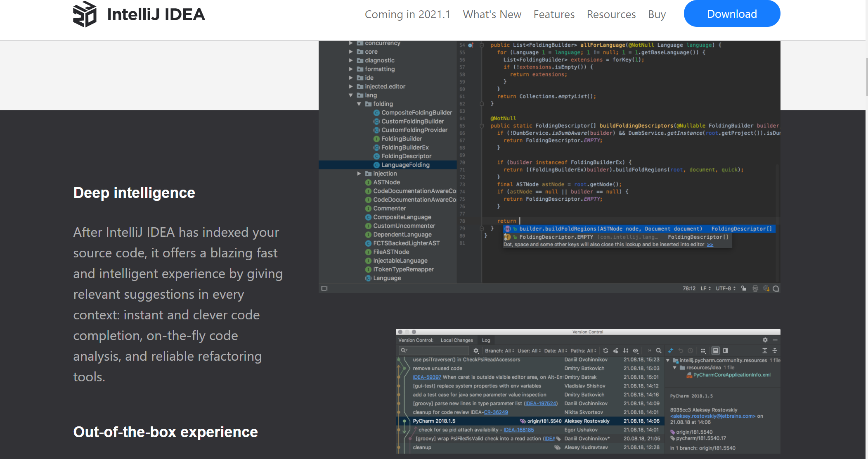Click the minimize dash icon of Version Control panel
868x459 pixels.
(x=775, y=340)
